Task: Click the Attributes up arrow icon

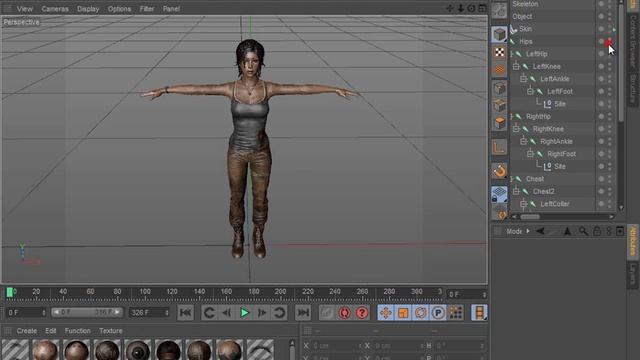Action: [567, 231]
